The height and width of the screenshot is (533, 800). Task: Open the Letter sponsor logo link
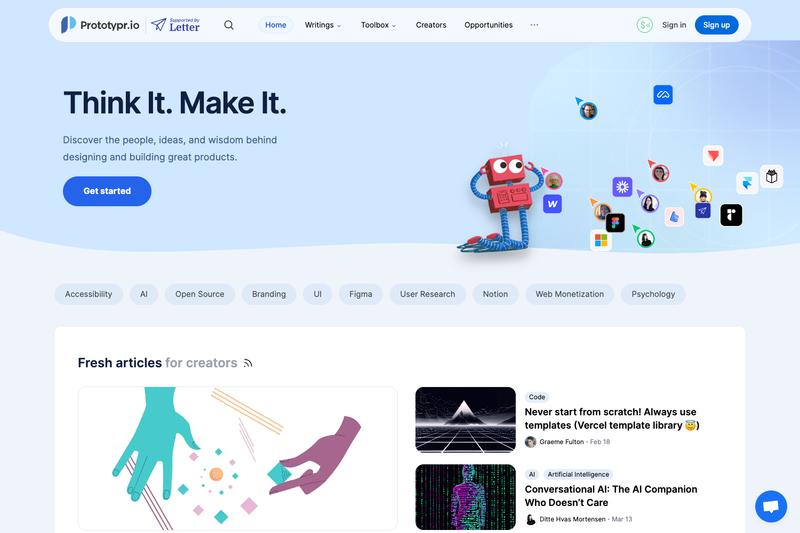[x=176, y=24]
